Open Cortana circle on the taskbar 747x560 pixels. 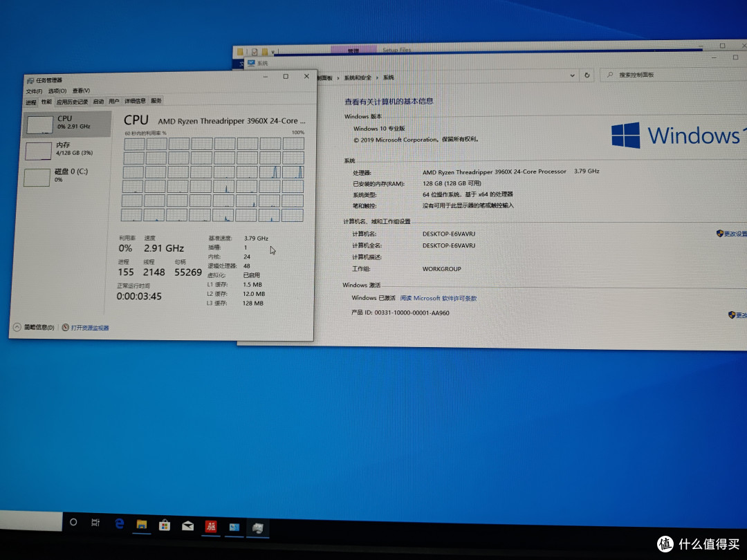[73, 522]
